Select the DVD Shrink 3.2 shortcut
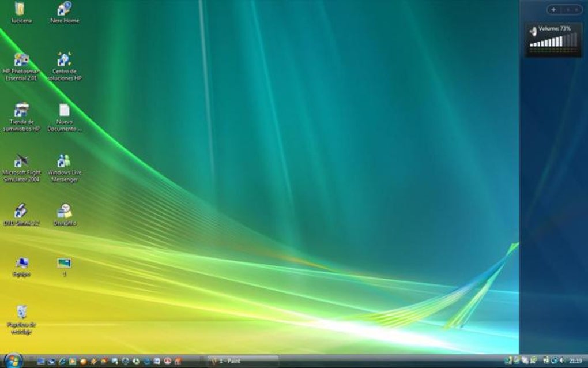Screen dimensions: 588x368 [21, 215]
